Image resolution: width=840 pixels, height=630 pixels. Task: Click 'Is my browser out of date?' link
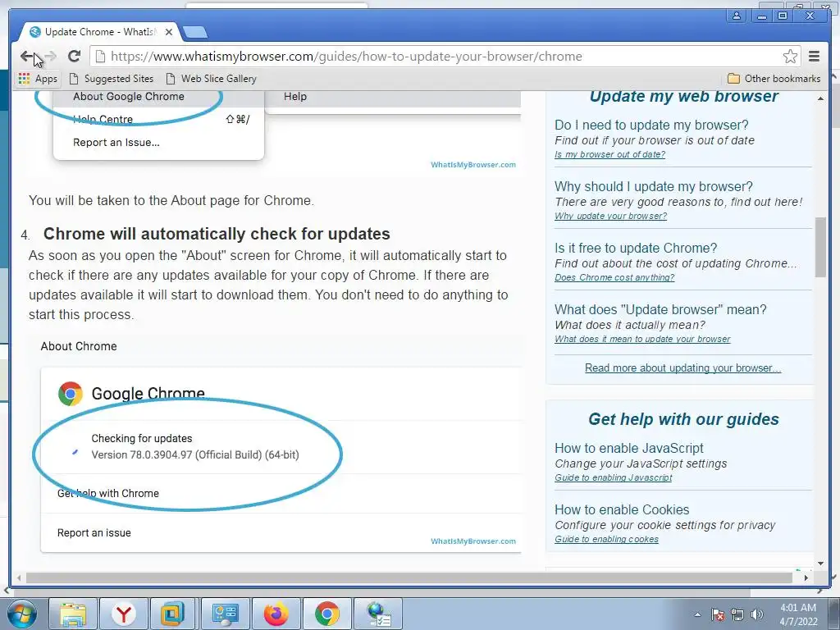609,154
